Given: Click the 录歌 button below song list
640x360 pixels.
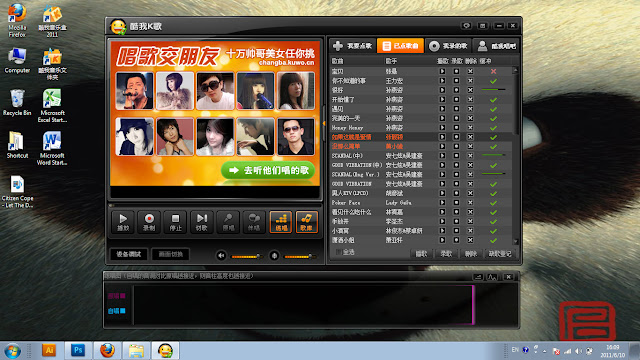Looking at the screenshot, I should click(446, 254).
